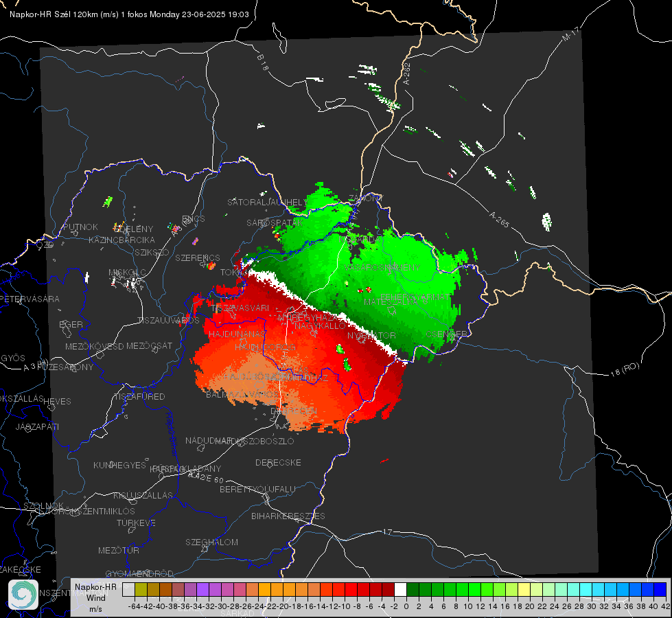Click the blue Hajdú-Bihar county label
The width and height of the screenshot is (672, 618).
pos(172,433)
